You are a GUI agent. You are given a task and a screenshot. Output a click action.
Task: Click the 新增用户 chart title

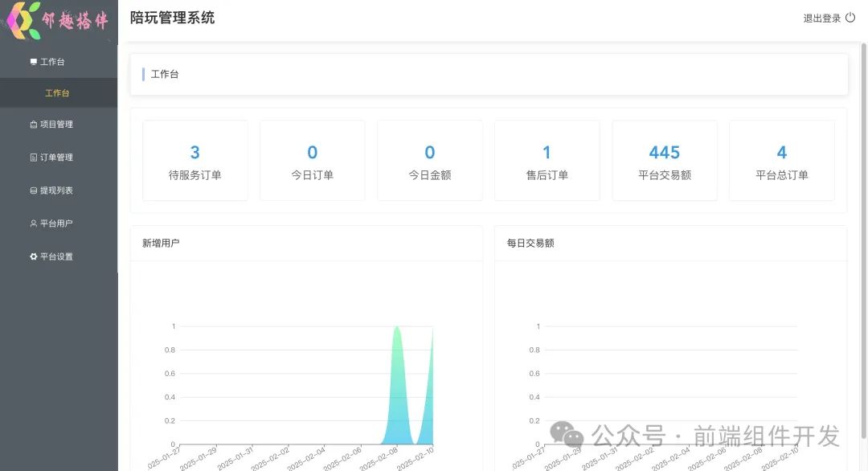tap(161, 243)
